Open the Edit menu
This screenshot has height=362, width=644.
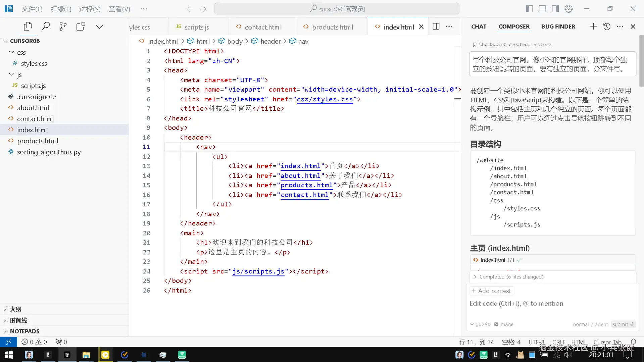61,9
